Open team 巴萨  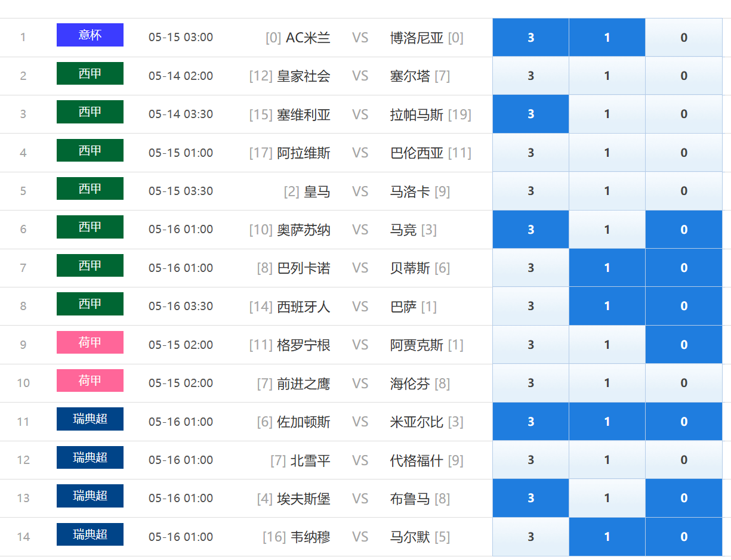pyautogui.click(x=403, y=307)
